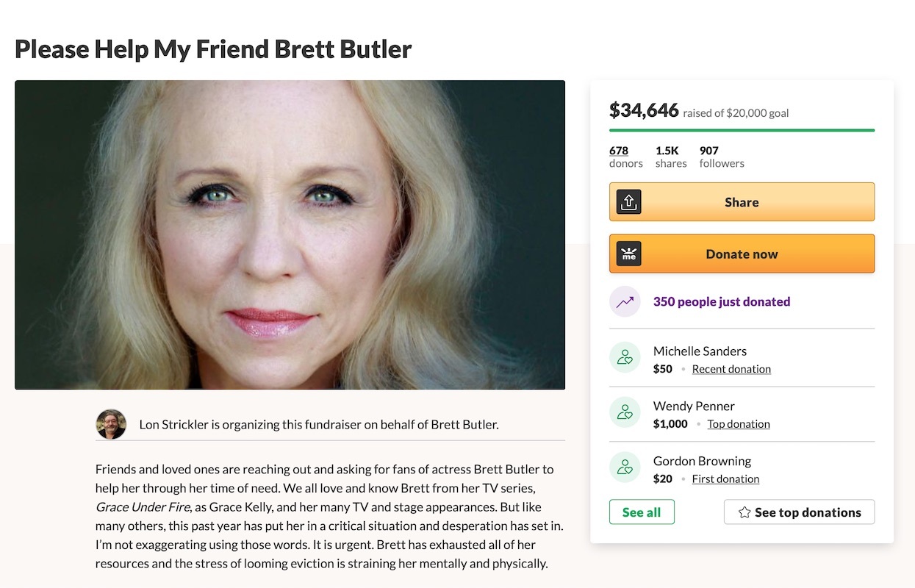Click the 907 followers counter
915x588 pixels.
click(721, 156)
